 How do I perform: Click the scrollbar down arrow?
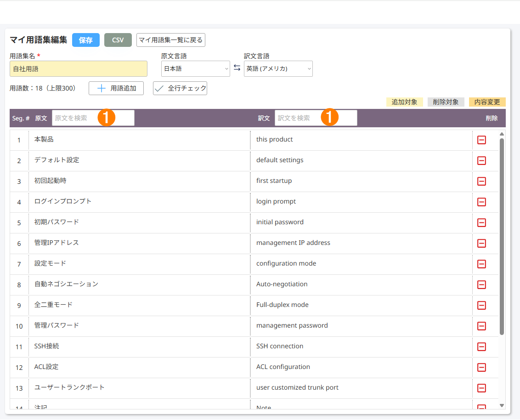502,405
